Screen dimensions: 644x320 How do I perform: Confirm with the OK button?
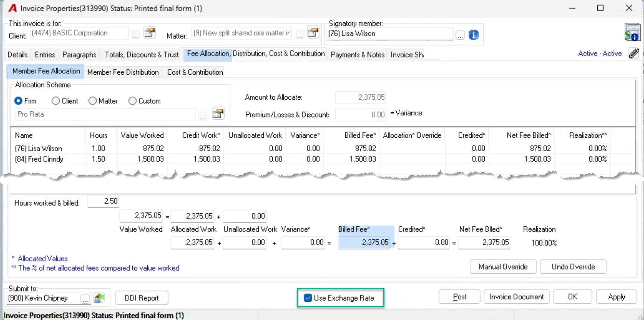point(572,297)
